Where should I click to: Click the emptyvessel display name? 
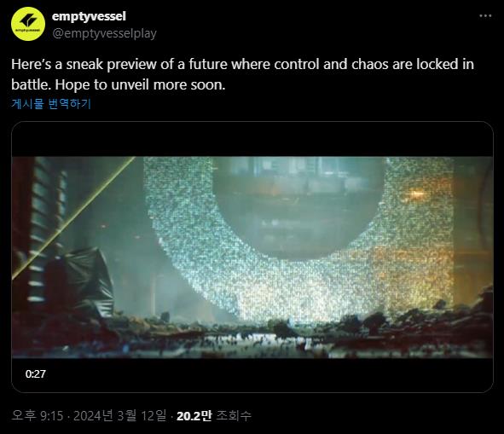pyautogui.click(x=89, y=16)
